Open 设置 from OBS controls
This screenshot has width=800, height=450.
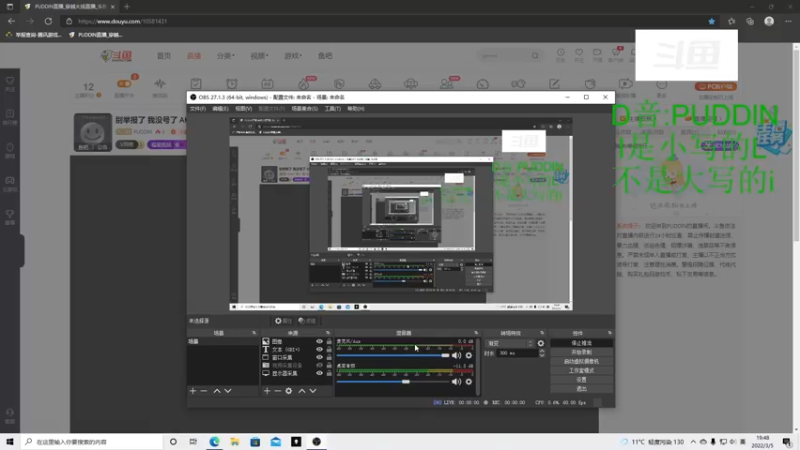582,380
